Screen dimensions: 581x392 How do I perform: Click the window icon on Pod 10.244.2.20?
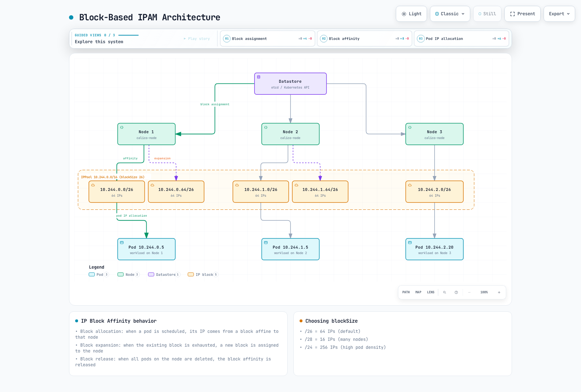[x=410, y=242]
